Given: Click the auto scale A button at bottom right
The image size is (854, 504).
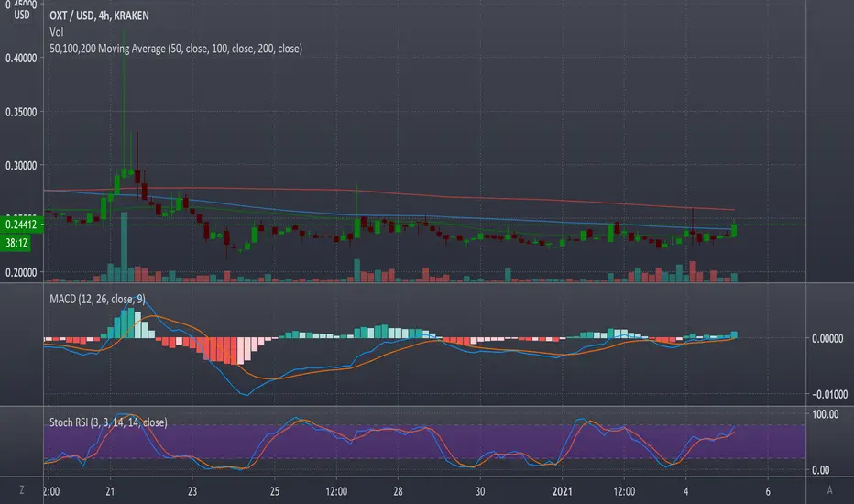Looking at the screenshot, I should click(829, 490).
